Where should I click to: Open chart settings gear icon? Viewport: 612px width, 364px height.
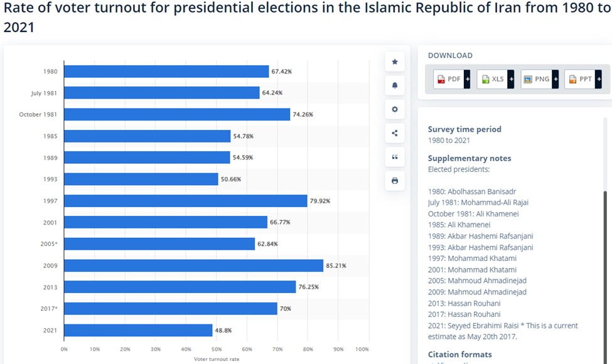tap(395, 109)
